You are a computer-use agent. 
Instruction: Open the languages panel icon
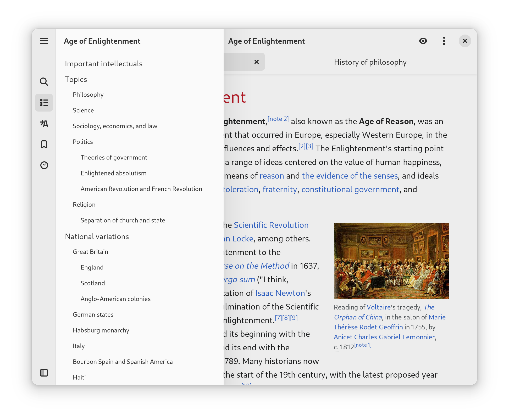click(x=44, y=124)
